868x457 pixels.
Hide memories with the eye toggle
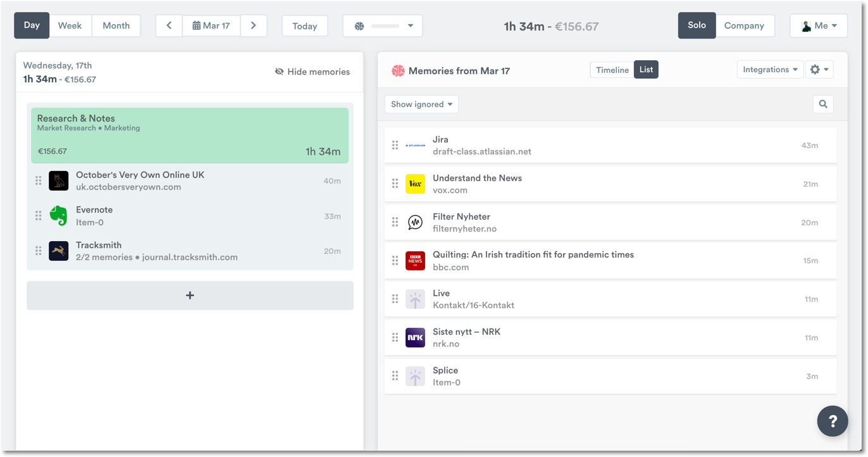313,72
